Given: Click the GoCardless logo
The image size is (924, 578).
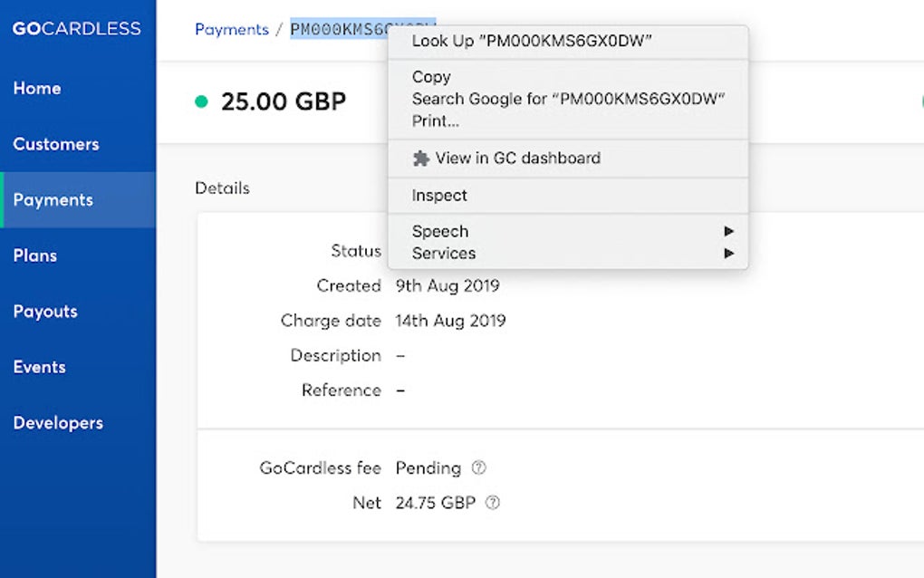Looking at the screenshot, I should [76, 28].
